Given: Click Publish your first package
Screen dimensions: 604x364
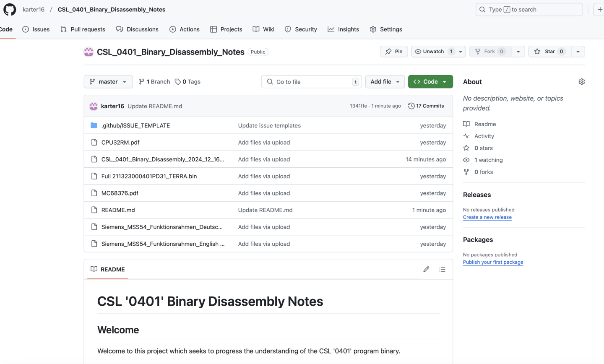Looking at the screenshot, I should click(493, 262).
